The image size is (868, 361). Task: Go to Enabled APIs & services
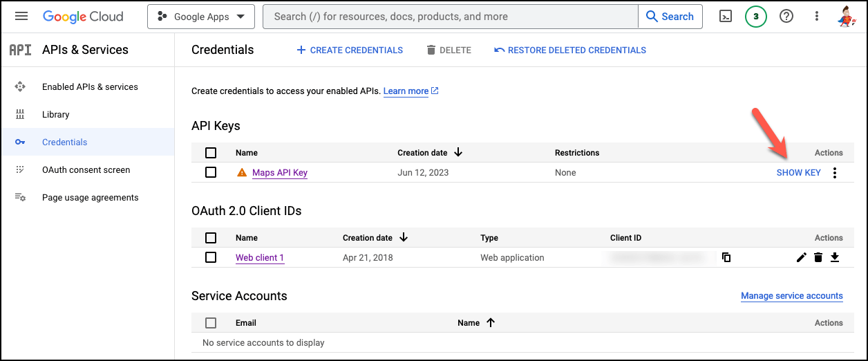pyautogui.click(x=87, y=86)
